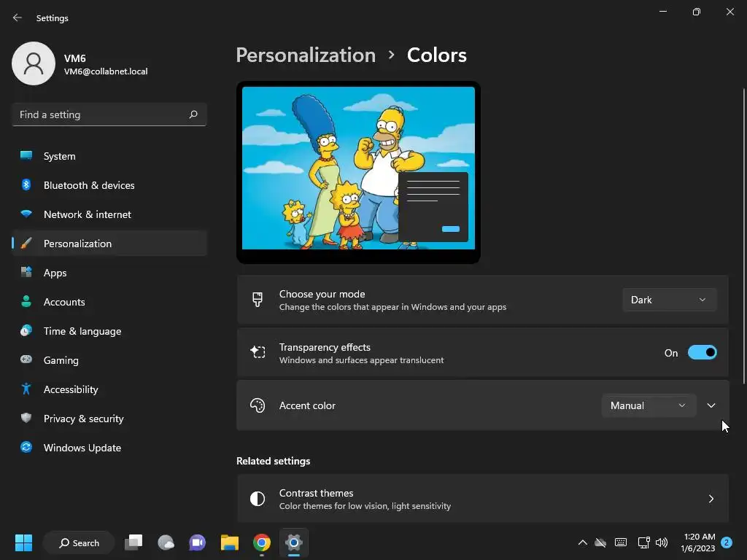The width and height of the screenshot is (747, 560).
Task: Open the Windows Start menu
Action: coord(23,542)
